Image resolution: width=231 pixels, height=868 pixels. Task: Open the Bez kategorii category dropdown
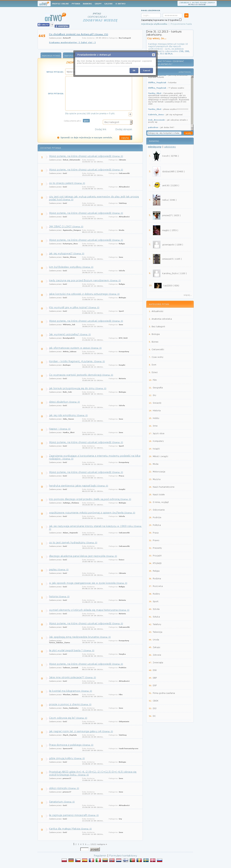coord(118,122)
